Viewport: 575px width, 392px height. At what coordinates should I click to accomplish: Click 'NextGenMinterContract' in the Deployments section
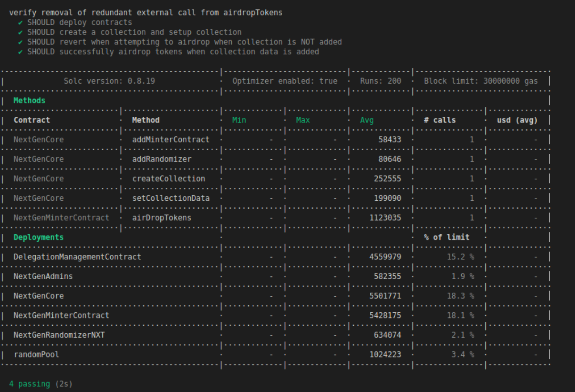pyautogui.click(x=61, y=315)
